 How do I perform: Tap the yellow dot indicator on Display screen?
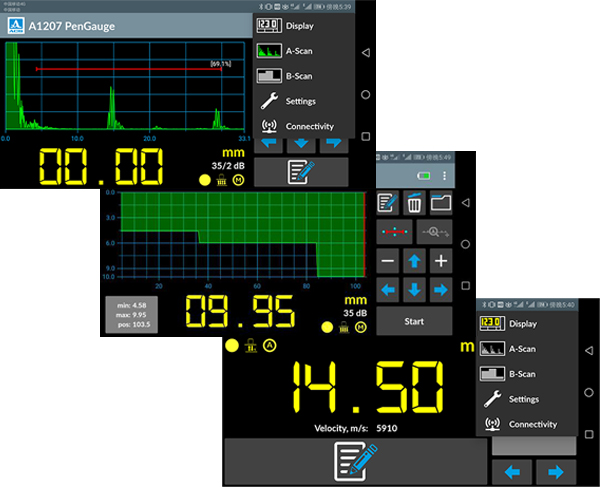(x=232, y=345)
